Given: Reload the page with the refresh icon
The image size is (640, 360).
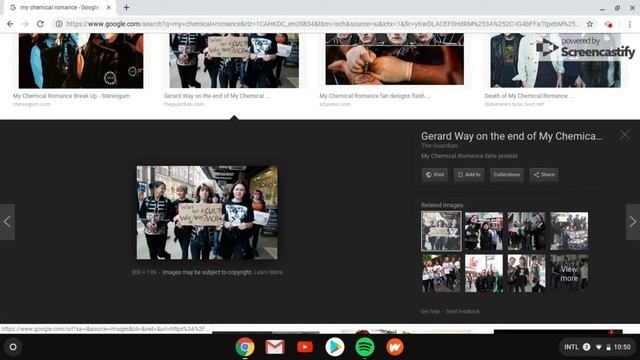Looking at the screenshot, I should (x=40, y=24).
